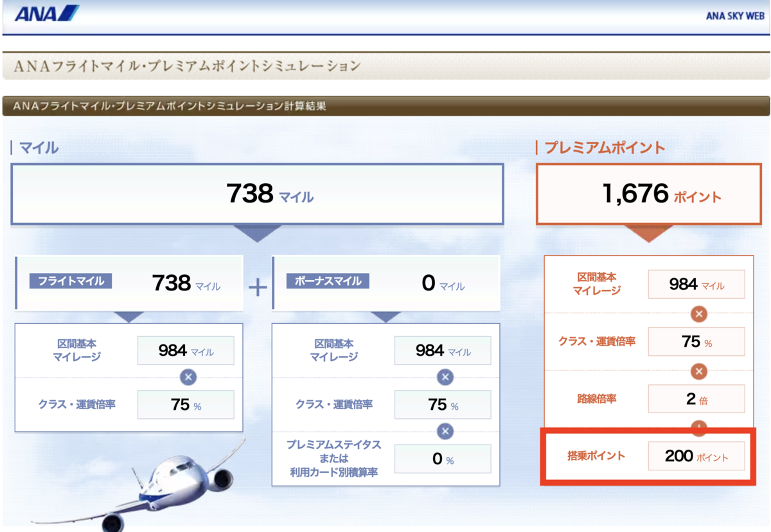Click プレミアムステイタス または 利用カード別積算率 label
The height and width of the screenshot is (532, 771).
(x=333, y=459)
